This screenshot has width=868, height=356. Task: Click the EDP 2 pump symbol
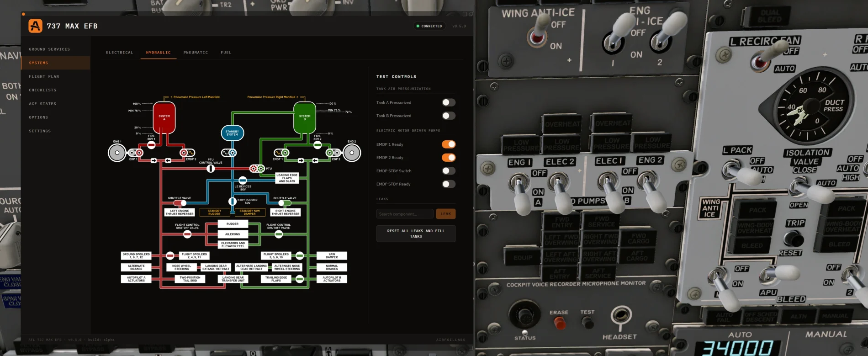333,153
